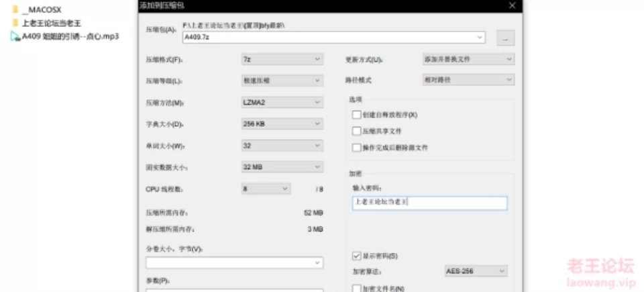The height and width of the screenshot is (292, 644).
Task: Open the 分卷大小 combo box
Action: coord(235,263)
